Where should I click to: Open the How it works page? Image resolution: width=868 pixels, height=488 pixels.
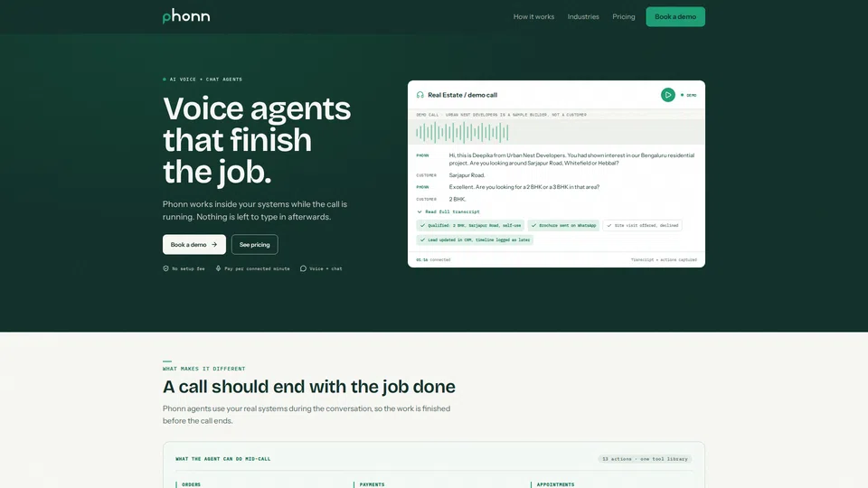click(x=533, y=16)
